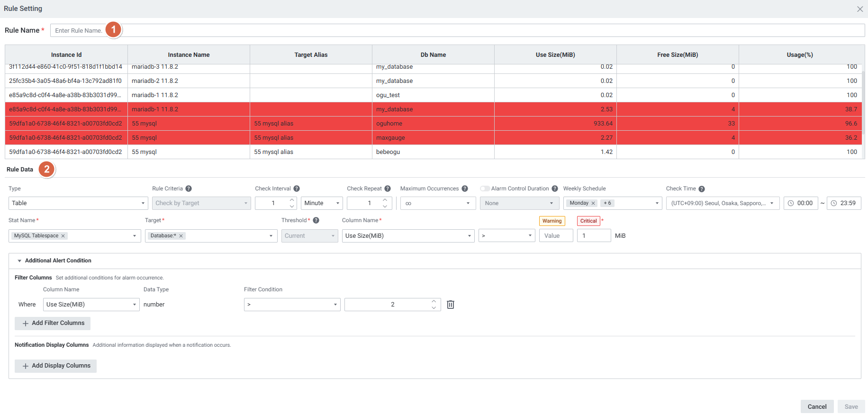Click the Check Repeat help icon
Screen dimensions: 868x414
388,189
